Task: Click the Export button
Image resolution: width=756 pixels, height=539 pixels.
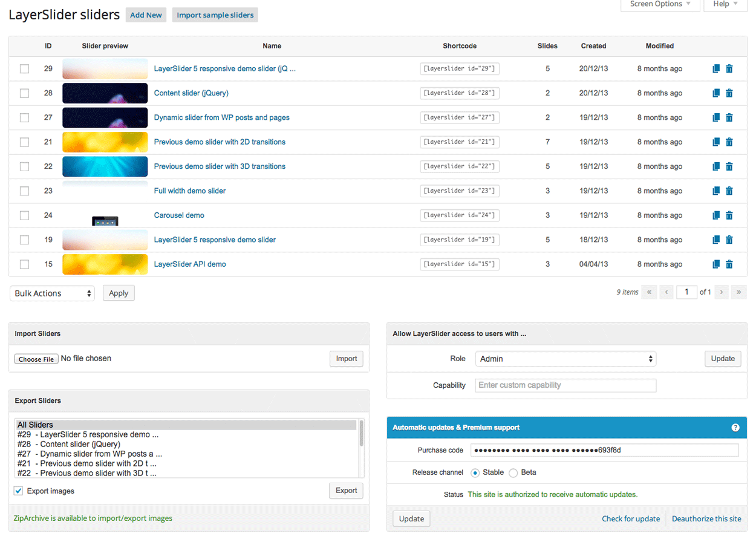Action: [x=347, y=491]
